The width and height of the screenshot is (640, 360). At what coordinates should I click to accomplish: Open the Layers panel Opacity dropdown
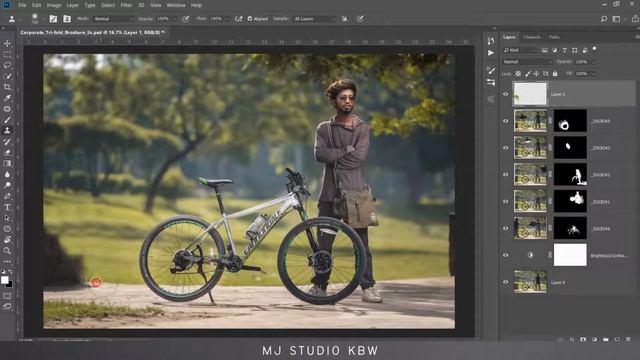coord(593,62)
